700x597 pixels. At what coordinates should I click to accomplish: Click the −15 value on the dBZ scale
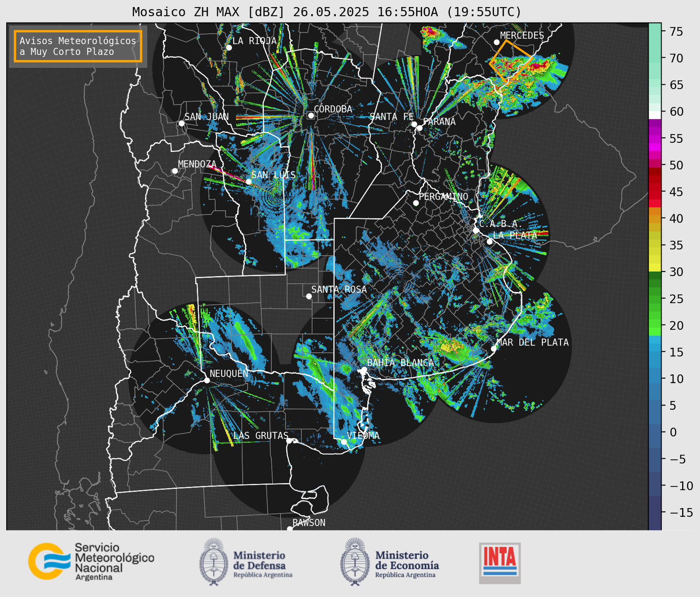[x=681, y=513]
